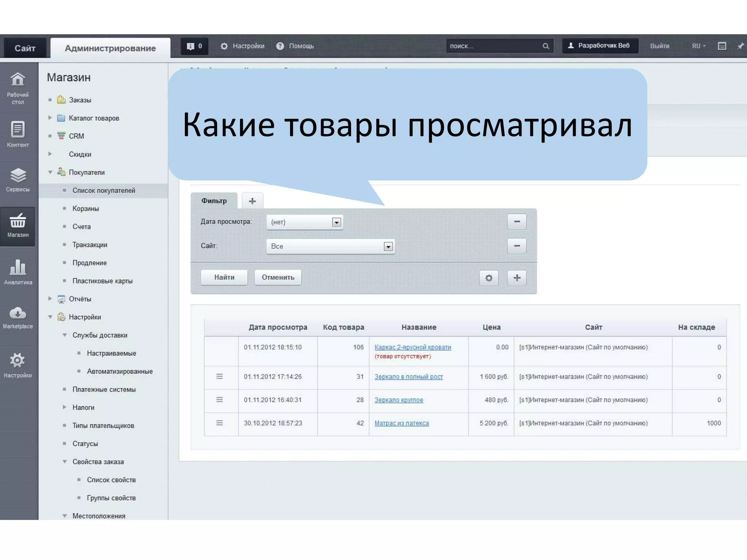The height and width of the screenshot is (560, 747).
Task: Open the Контент sidebar section
Action: [18, 134]
